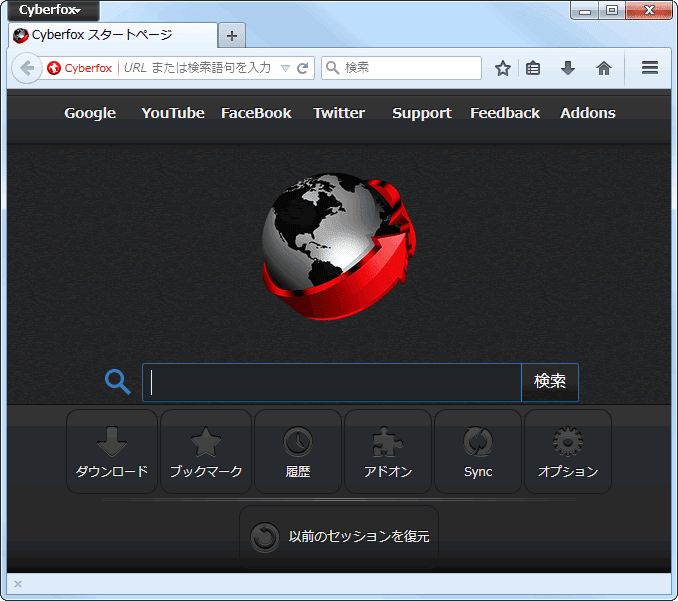This screenshot has height=601, width=678.
Task: Open the ダウンロード downloads tile
Action: (x=112, y=452)
